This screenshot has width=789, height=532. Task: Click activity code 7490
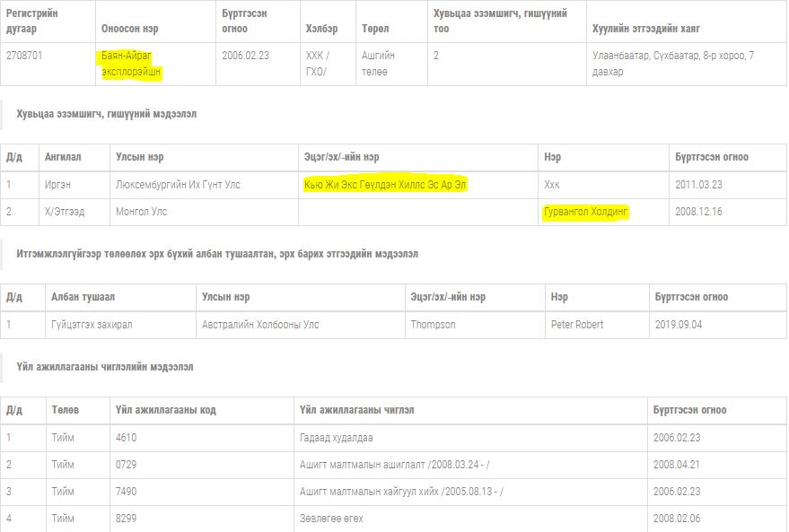pos(126,492)
